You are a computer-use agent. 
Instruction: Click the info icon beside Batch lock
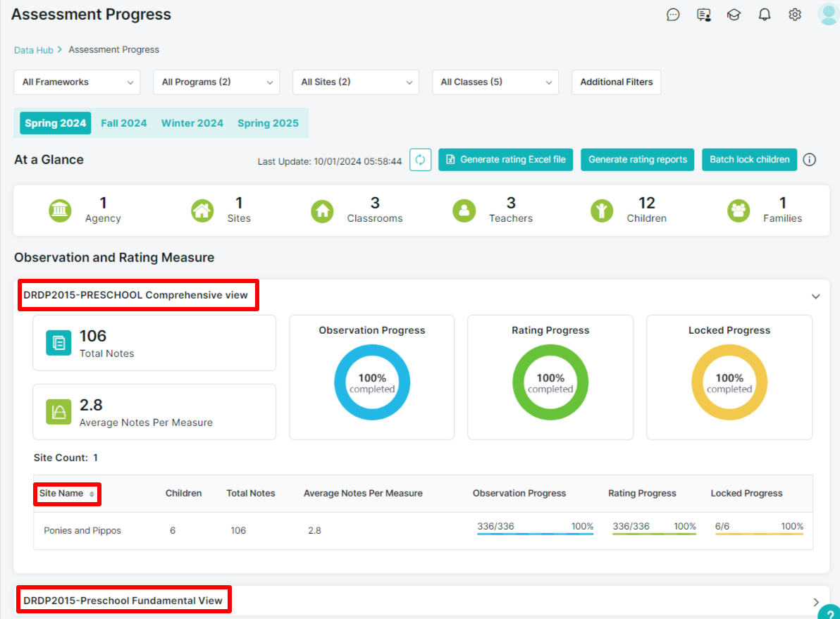810,160
